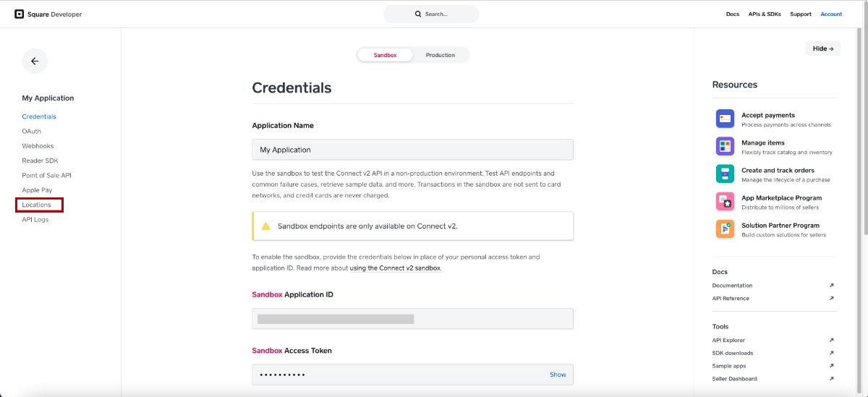Click the Manage items icon

coord(725,146)
